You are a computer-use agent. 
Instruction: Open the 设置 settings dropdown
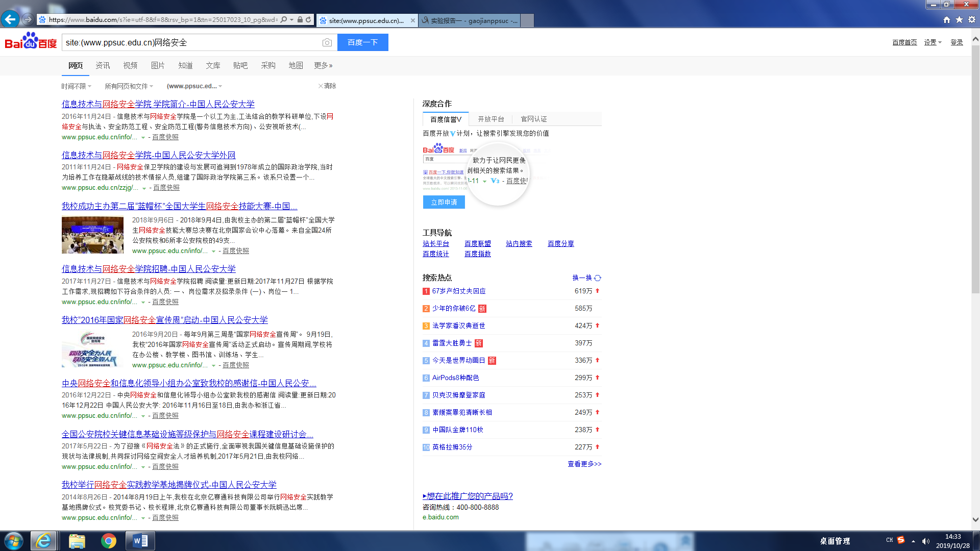click(933, 42)
